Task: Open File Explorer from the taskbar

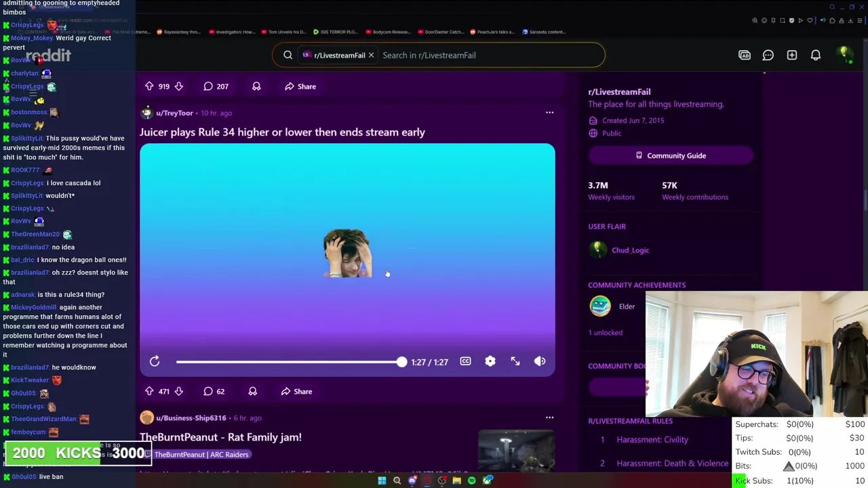Action: click(x=457, y=481)
